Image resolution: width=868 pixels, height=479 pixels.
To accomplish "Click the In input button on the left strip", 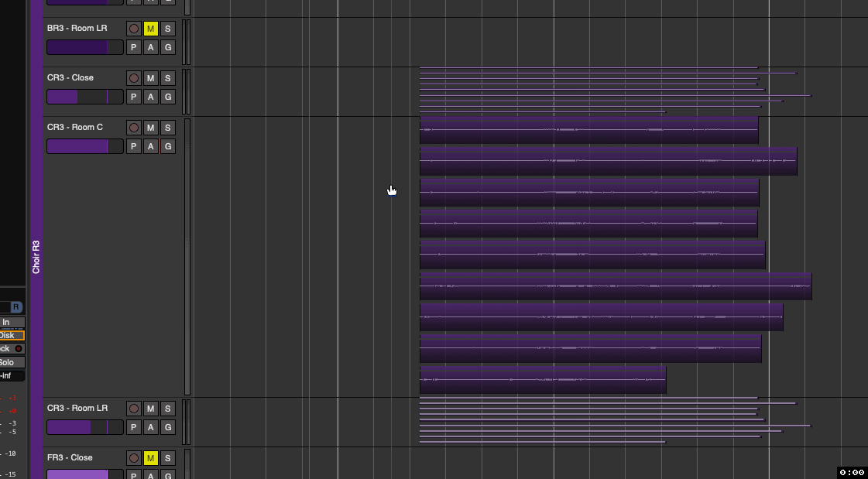I will [x=11, y=322].
